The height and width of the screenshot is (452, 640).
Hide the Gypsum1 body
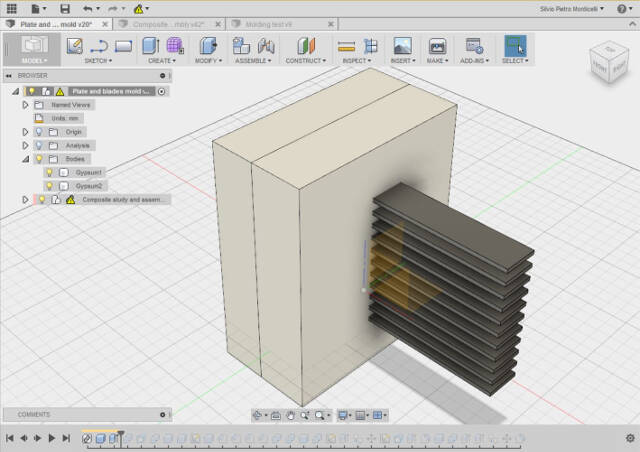[49, 173]
